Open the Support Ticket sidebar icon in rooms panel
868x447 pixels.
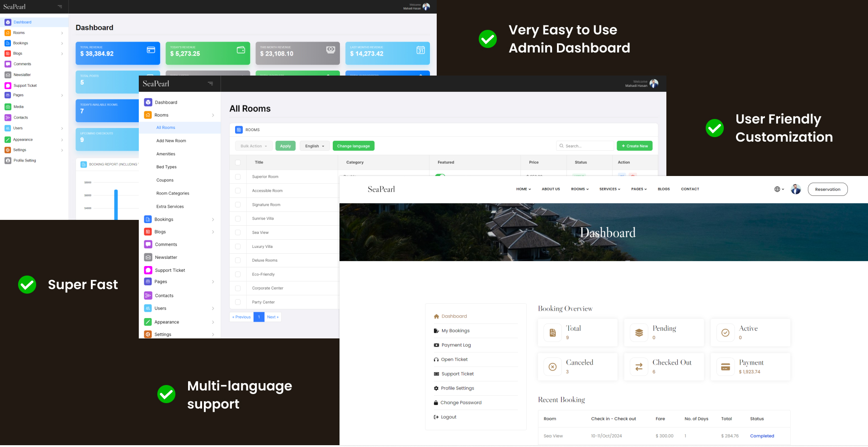148,270
